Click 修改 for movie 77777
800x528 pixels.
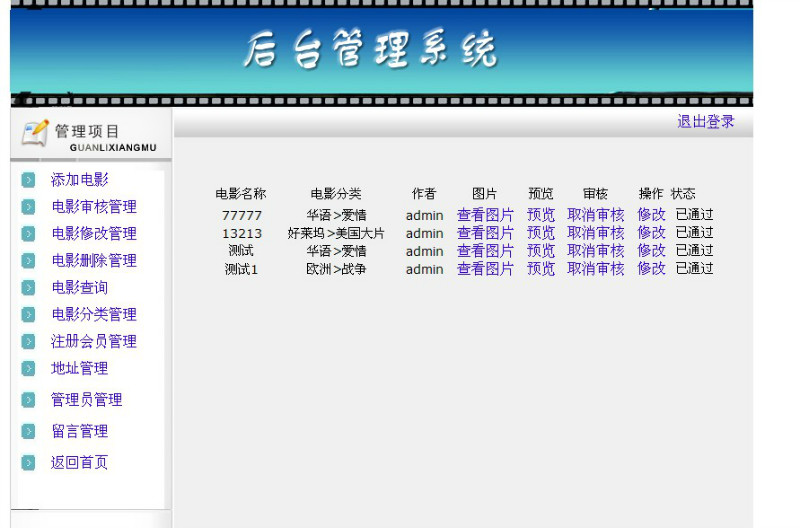(x=652, y=215)
